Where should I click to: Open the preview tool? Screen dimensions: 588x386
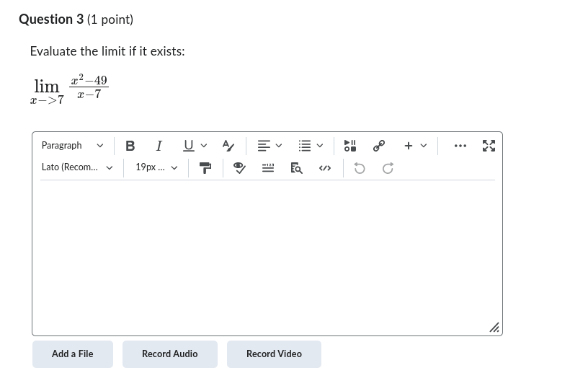[296, 168]
